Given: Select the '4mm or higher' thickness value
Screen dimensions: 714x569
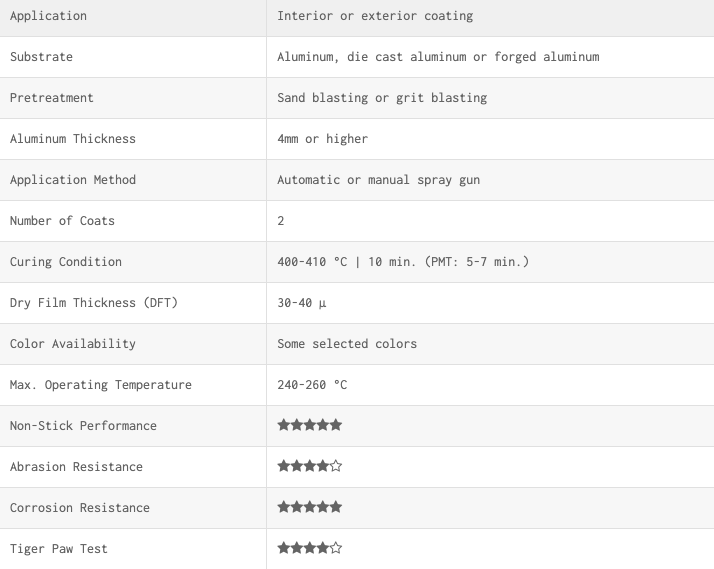Looking at the screenshot, I should tap(322, 139).
